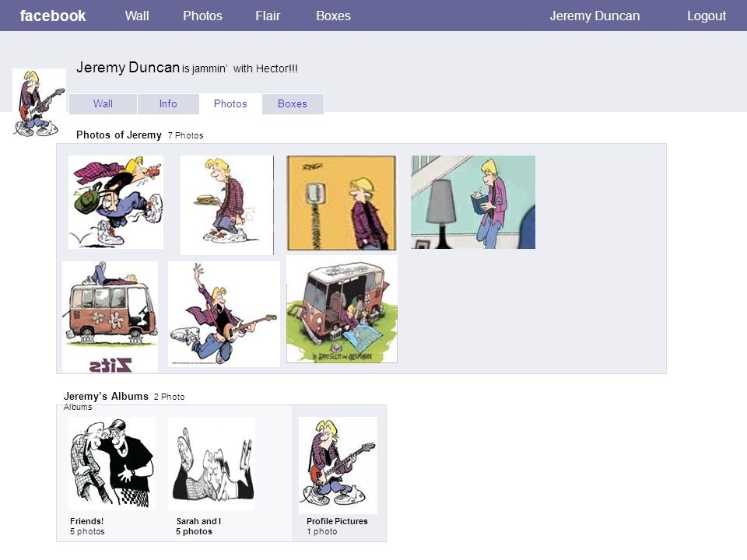The width and height of the screenshot is (747, 560).
Task: Open photo of Jeremy carrying a sandwich plate
Action: click(226, 205)
